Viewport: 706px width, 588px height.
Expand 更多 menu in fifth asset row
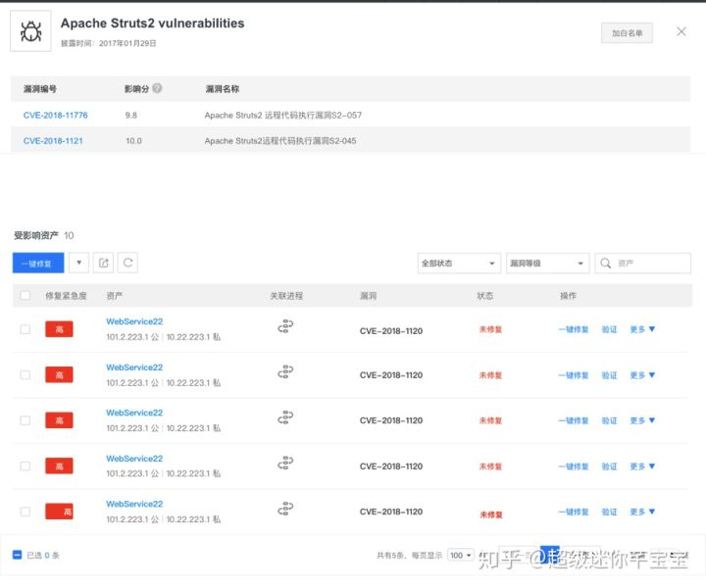[x=642, y=512]
